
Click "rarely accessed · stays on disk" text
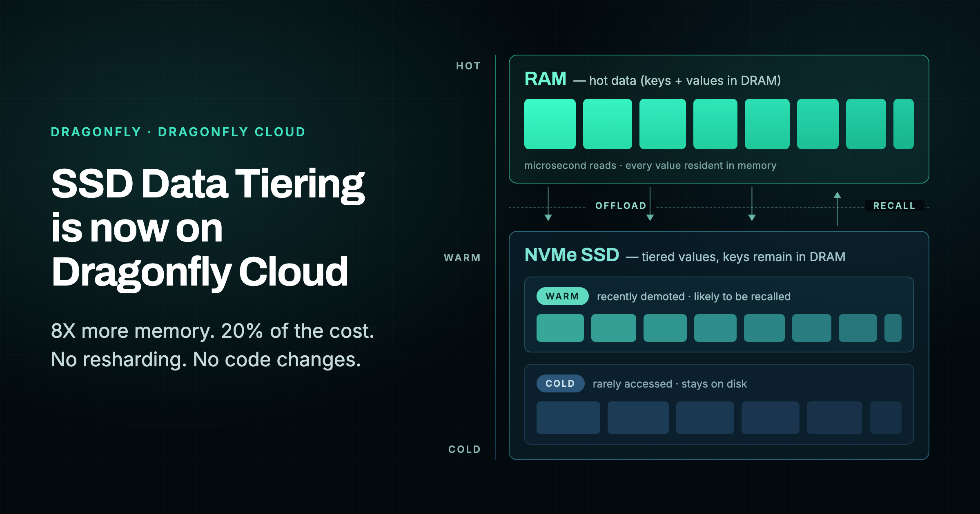coord(670,384)
